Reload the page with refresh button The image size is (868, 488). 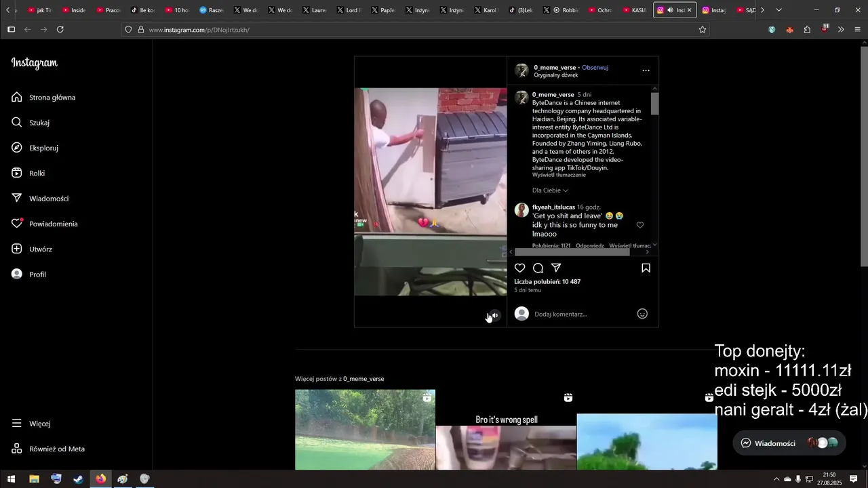coord(60,29)
